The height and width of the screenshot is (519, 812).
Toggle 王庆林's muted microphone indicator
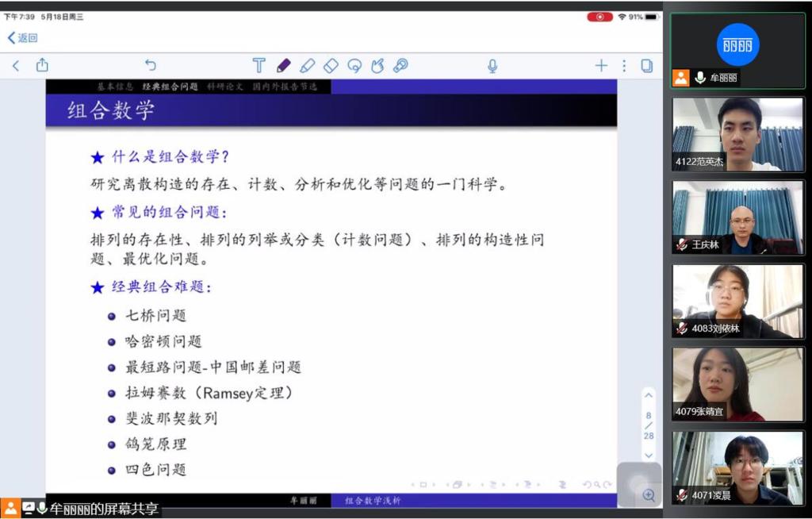681,245
